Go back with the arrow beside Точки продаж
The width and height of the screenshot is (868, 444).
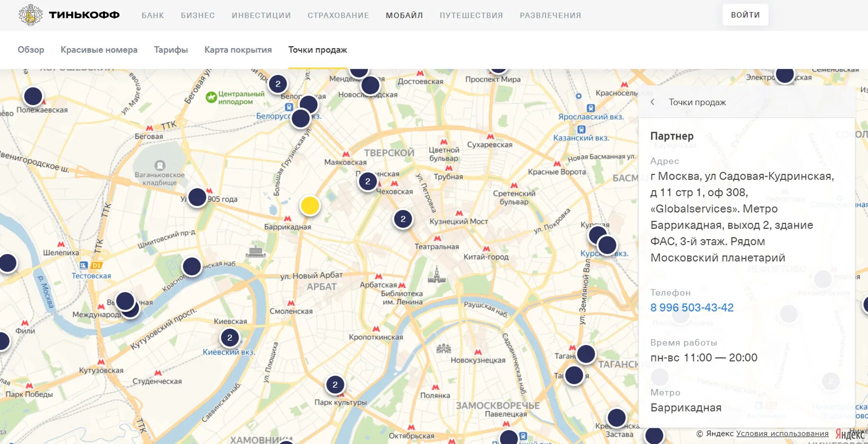pyautogui.click(x=653, y=102)
